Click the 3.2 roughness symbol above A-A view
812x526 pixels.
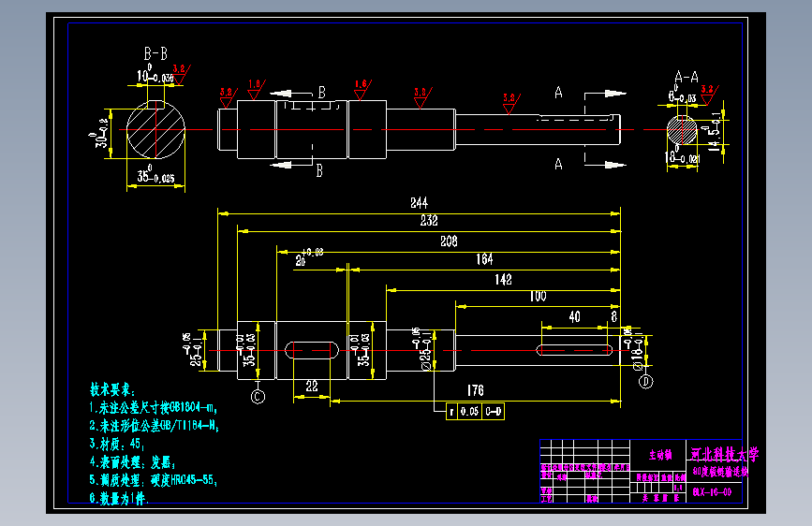(709, 95)
